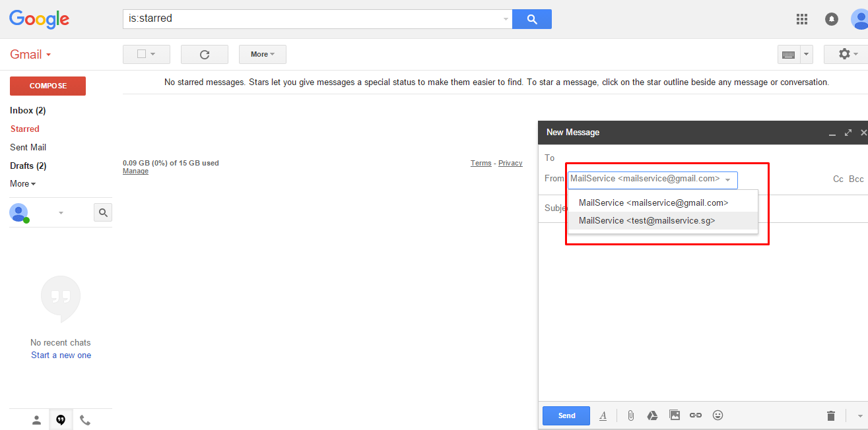Image resolution: width=868 pixels, height=430 pixels.
Task: Click the red COMPOSE button
Action: click(x=48, y=86)
